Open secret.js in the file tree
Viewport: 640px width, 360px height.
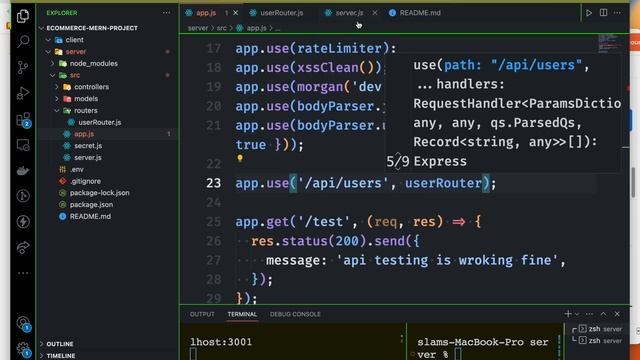pyautogui.click(x=108, y=146)
